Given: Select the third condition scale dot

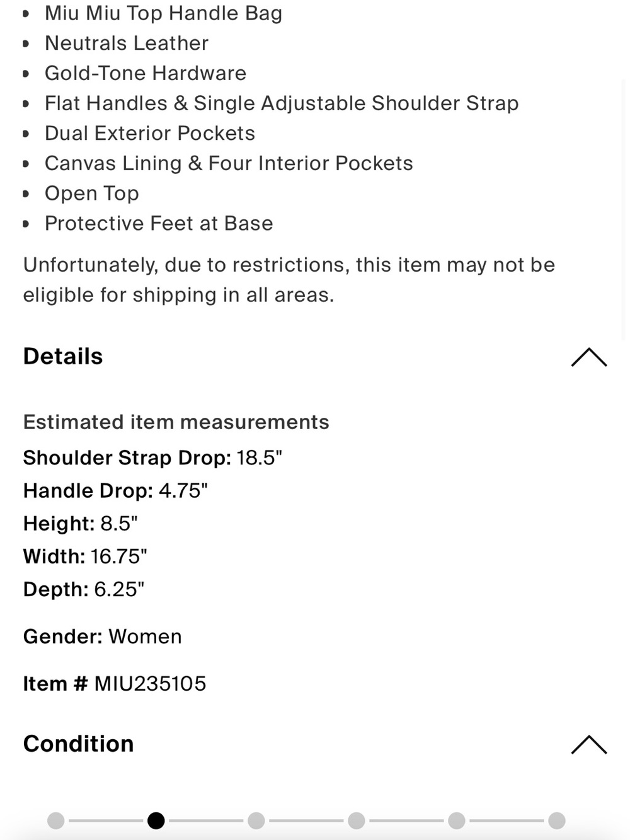Looking at the screenshot, I should (256, 820).
